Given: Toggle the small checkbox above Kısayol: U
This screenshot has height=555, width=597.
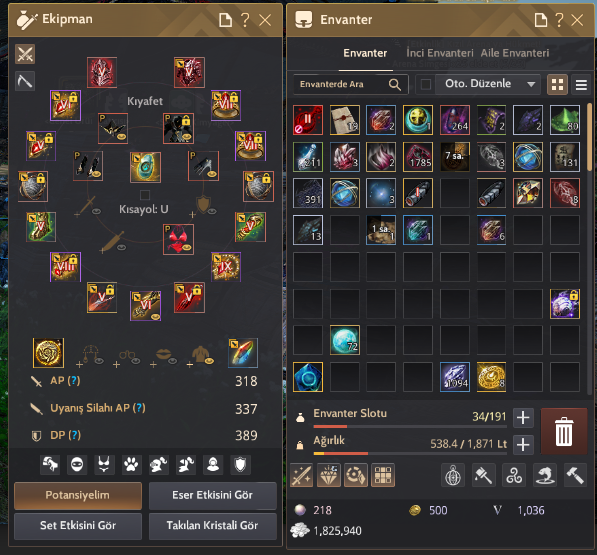Looking at the screenshot, I should coord(145,195).
